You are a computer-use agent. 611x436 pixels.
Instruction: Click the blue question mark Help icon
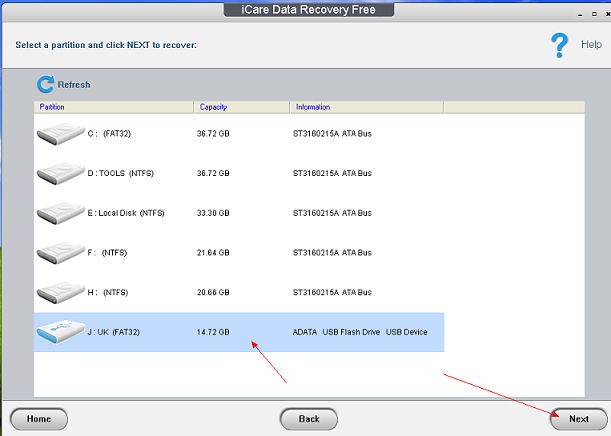click(561, 44)
